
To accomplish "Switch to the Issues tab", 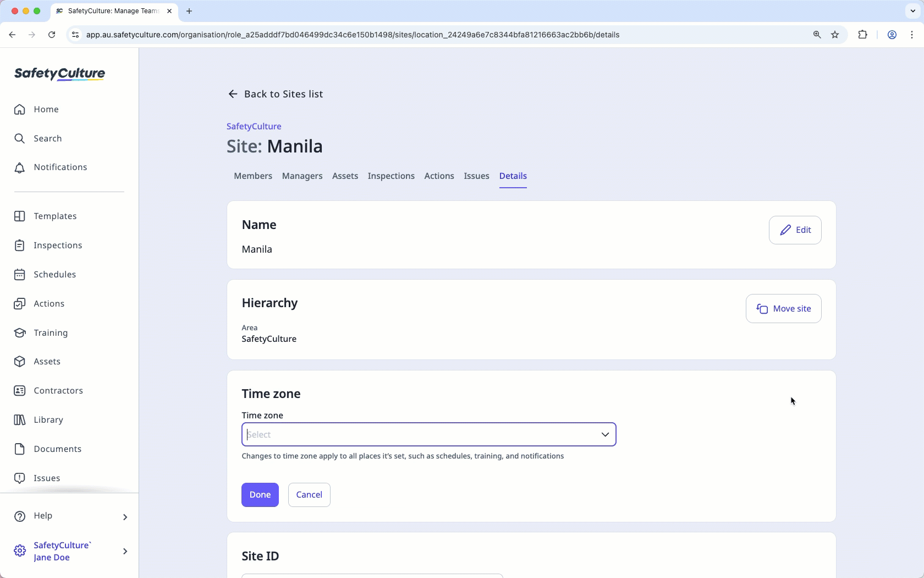I will pos(477,176).
